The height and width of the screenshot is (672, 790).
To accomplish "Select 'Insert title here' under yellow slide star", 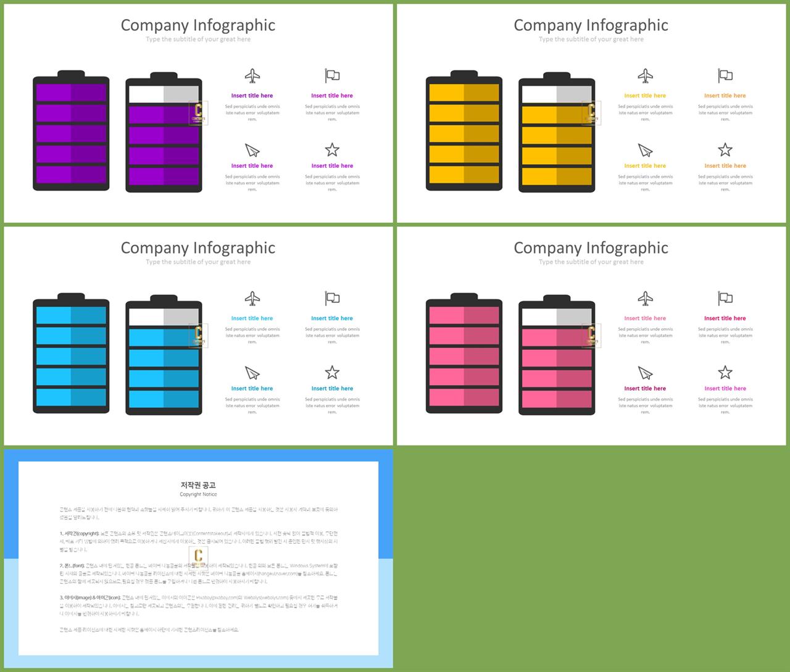I will tap(725, 166).
